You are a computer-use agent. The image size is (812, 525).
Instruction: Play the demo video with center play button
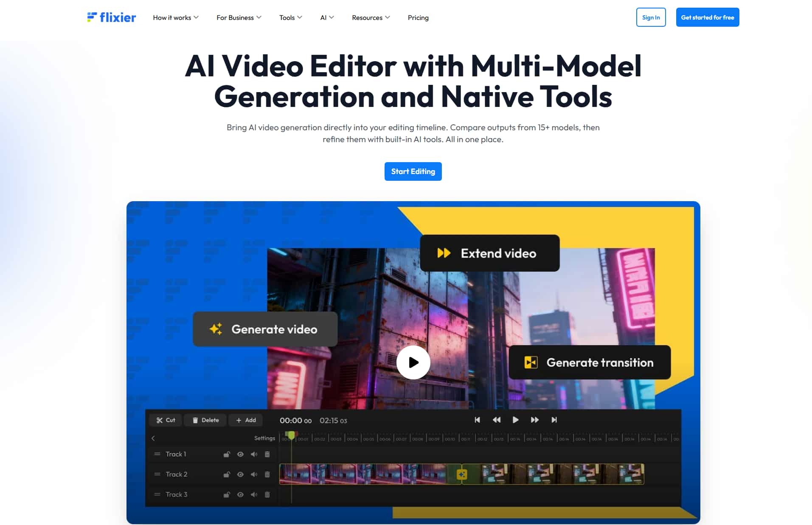[413, 362]
